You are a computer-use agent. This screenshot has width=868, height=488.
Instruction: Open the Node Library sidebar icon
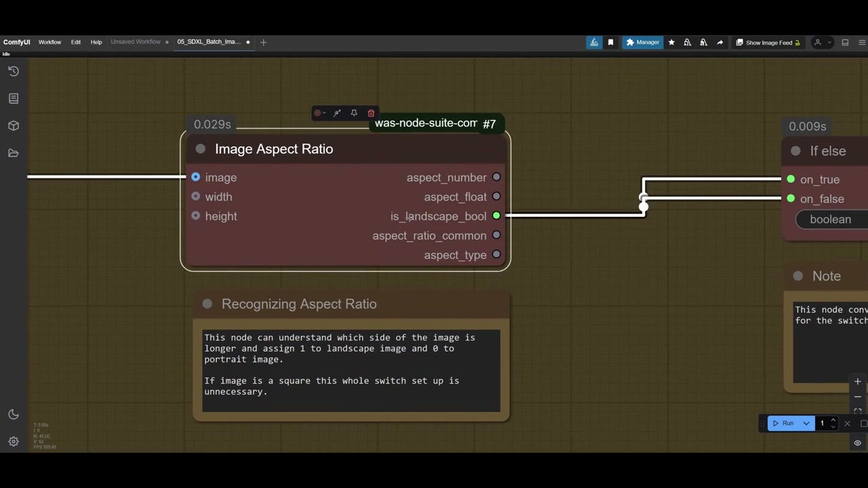[x=14, y=98]
